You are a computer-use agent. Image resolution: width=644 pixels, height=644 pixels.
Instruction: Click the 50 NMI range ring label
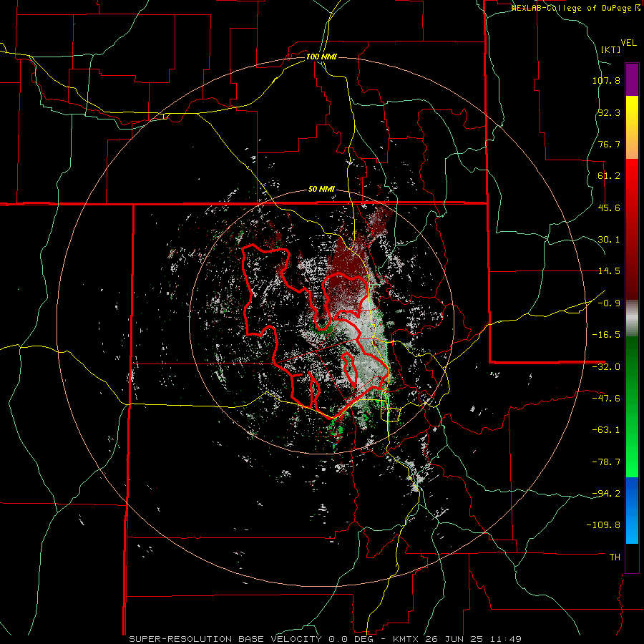(321, 190)
